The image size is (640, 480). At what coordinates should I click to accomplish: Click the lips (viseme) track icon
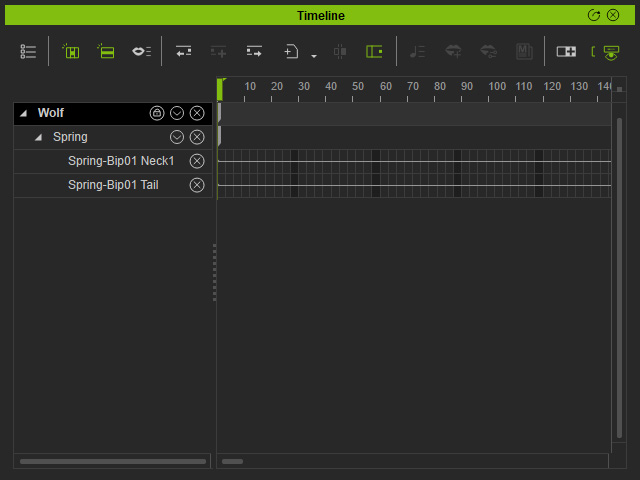click(142, 51)
